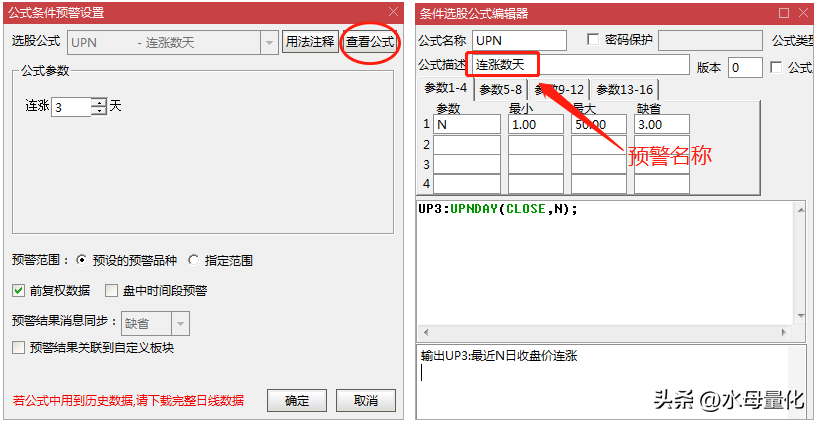Switch to 参数13-16 tab
This screenshot has height=423, width=817.
tap(624, 90)
